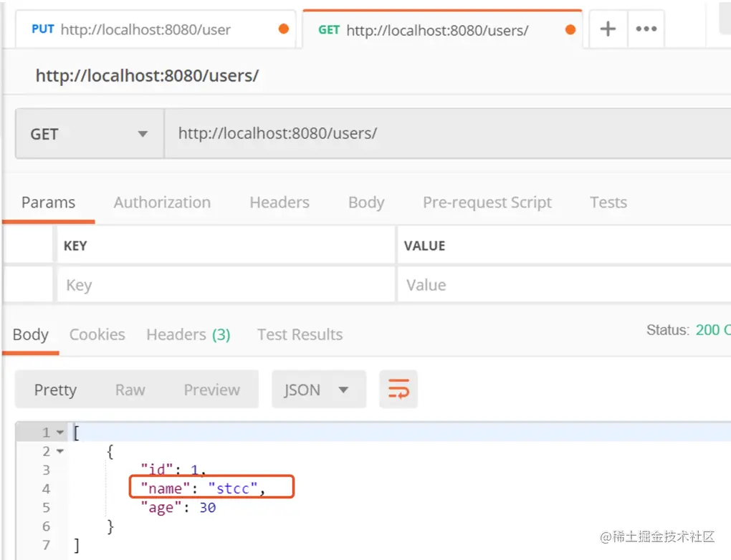Open the Authorization tab
The width and height of the screenshot is (731, 560).
(x=162, y=202)
